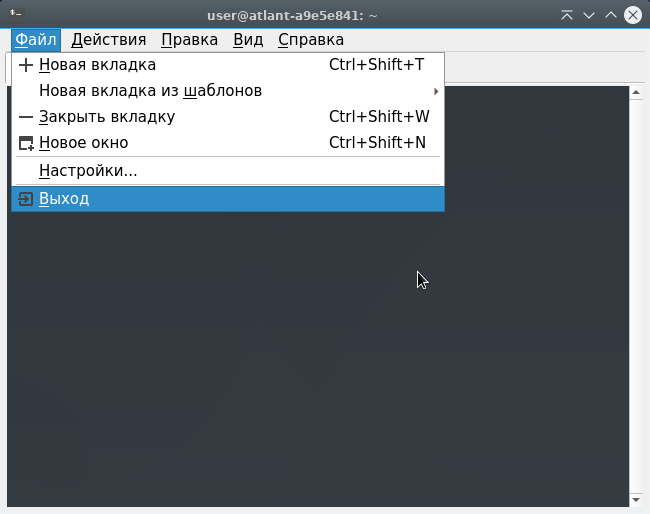Click the new window icon beside Новое окно

tap(26, 143)
